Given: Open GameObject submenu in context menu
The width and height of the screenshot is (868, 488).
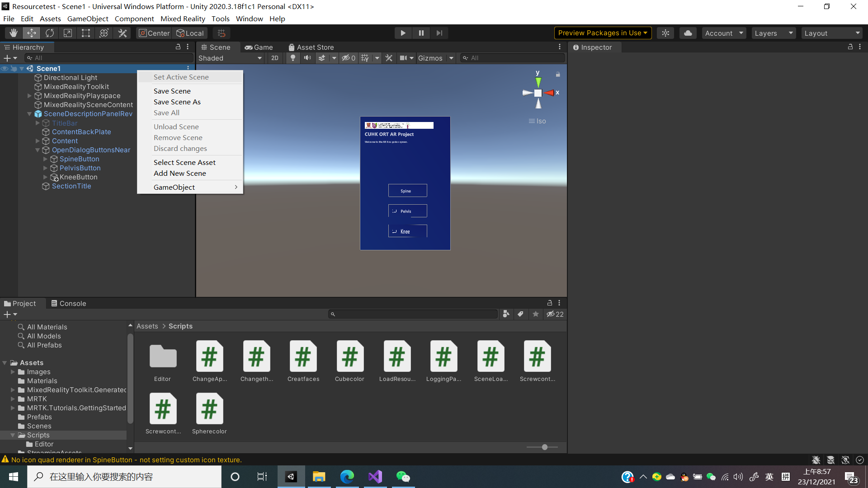Looking at the screenshot, I should (190, 187).
